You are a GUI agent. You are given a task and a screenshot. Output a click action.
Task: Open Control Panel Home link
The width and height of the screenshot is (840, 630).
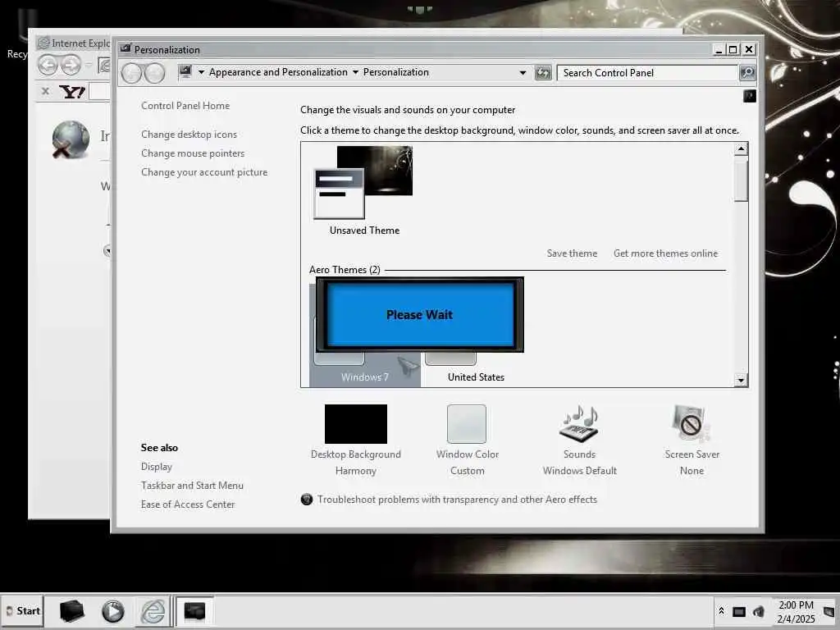[x=185, y=106]
